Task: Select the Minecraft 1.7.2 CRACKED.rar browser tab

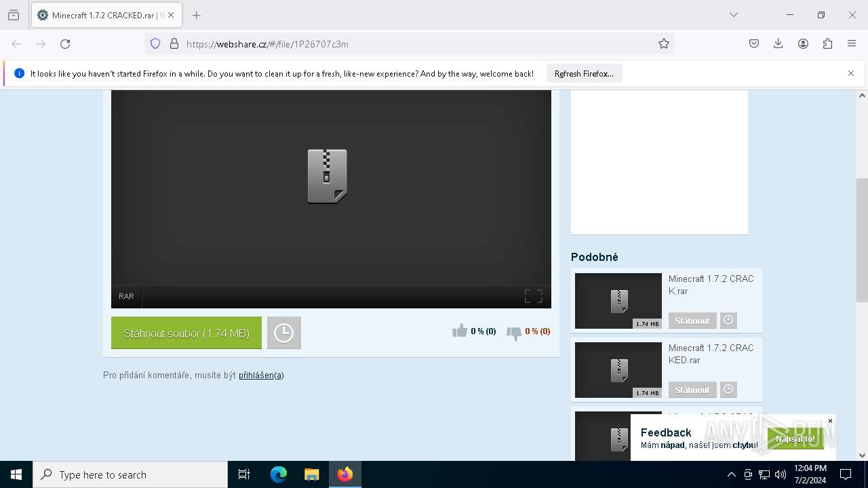Action: [106, 15]
